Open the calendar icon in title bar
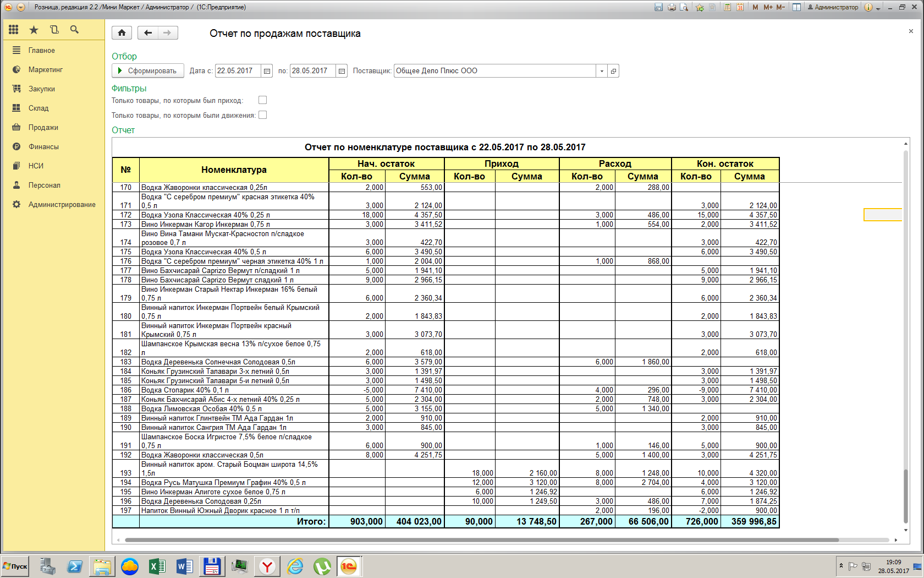 click(740, 7)
